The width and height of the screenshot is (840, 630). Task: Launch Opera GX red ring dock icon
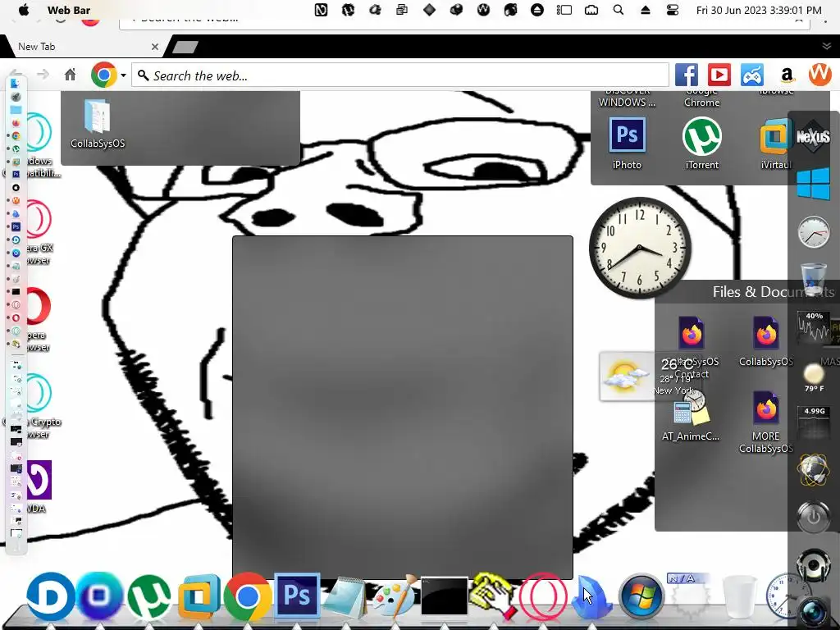coord(543,596)
